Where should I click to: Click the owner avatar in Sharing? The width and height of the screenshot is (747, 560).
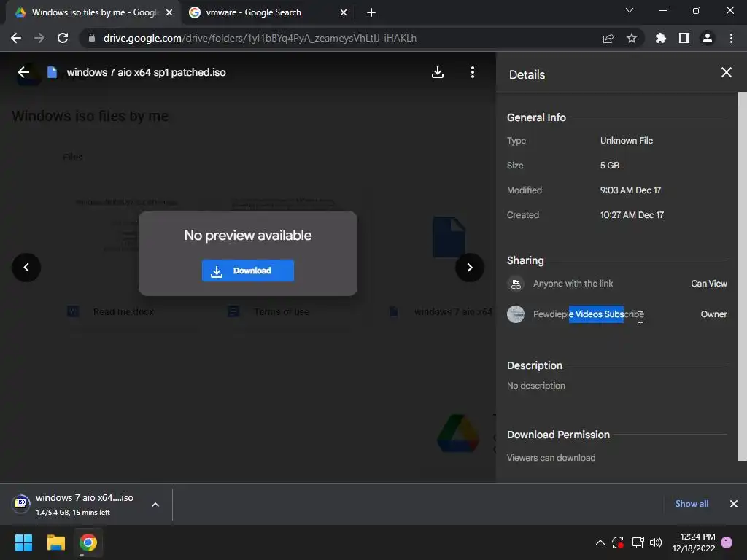516,314
